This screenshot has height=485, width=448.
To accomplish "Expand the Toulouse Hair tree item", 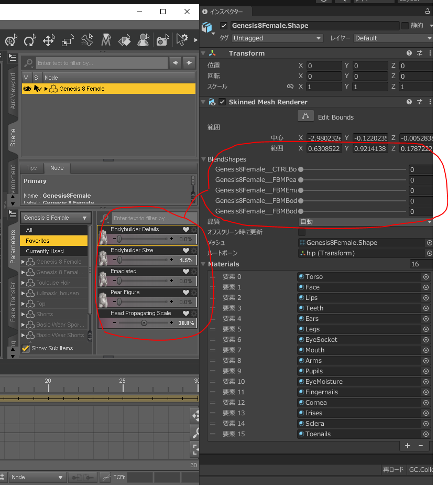I will pos(23,283).
